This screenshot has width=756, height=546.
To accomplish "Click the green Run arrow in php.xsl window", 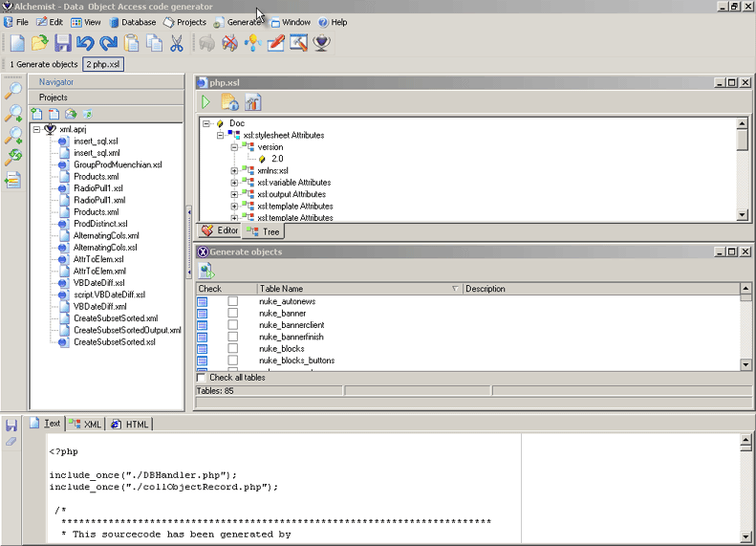I will tap(205, 102).
